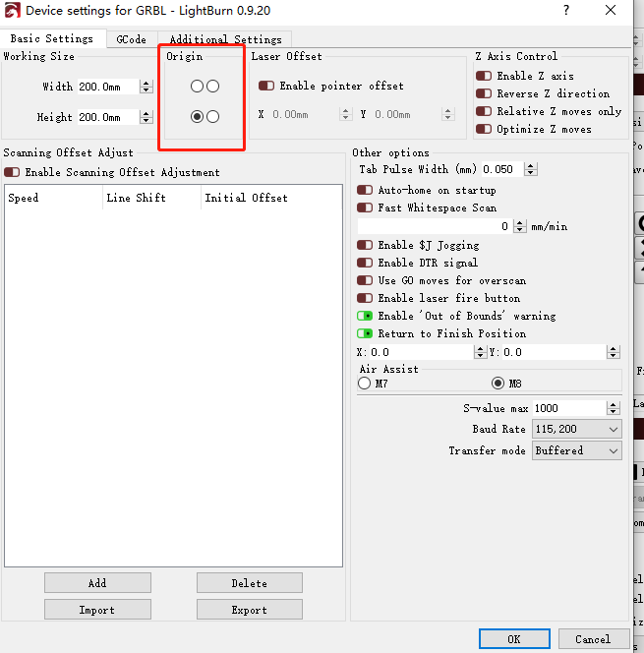Viewport: 644px width, 653px height.
Task: Toggle Use G0 moves for overscan
Action: (365, 280)
